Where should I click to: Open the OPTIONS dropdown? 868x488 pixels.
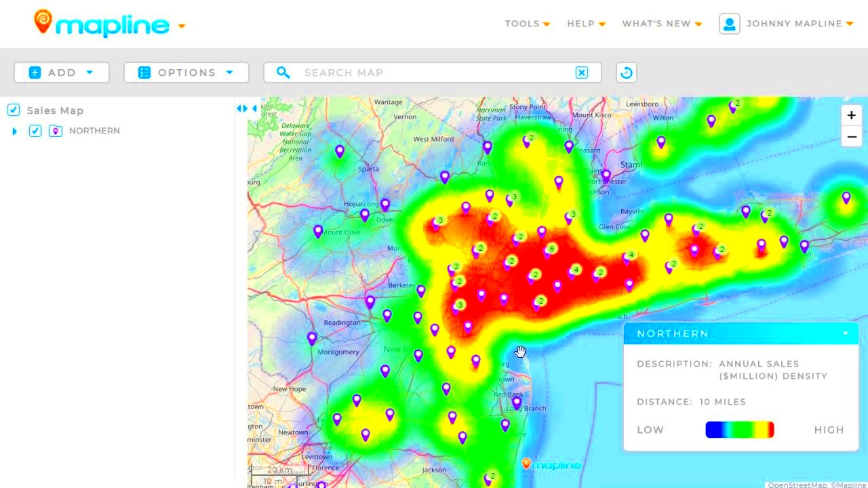coord(186,73)
